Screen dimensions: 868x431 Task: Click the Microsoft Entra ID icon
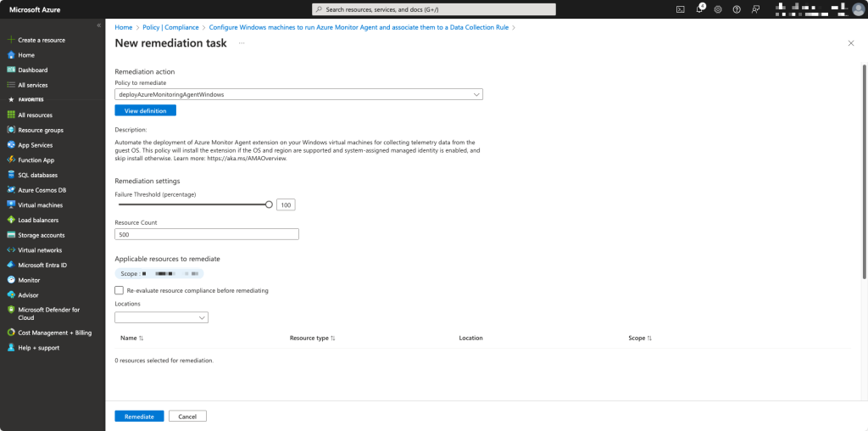pyautogui.click(x=10, y=265)
